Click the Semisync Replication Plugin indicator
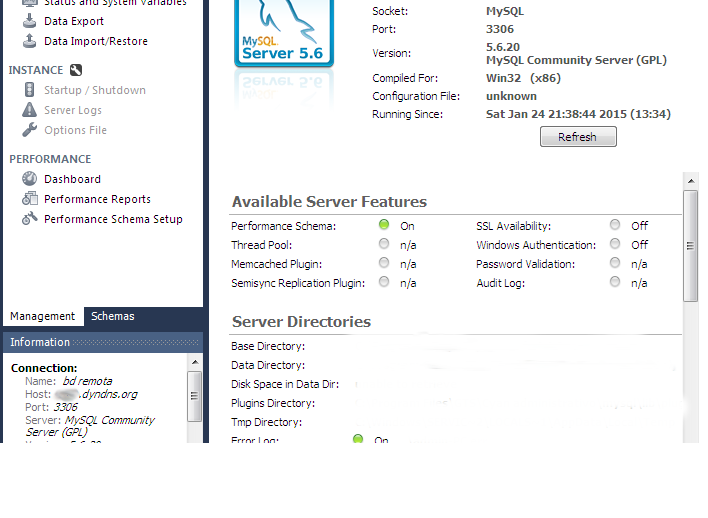This screenshot has width=708, height=518. pos(384,282)
